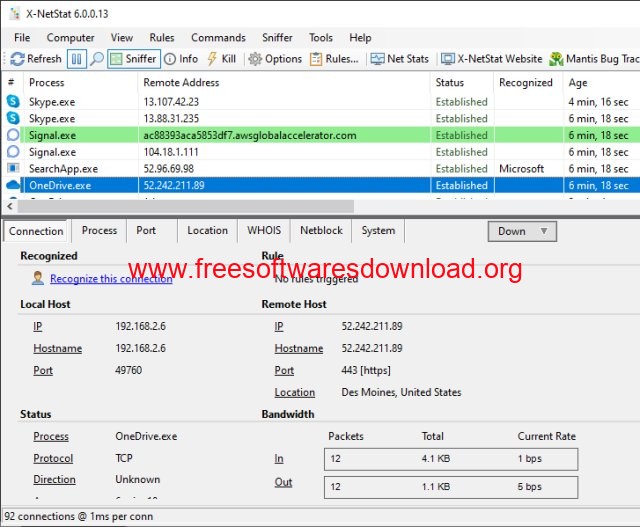Click the Recognize this connection person icon
Image resolution: width=640 pixels, height=527 pixels.
[x=38, y=278]
